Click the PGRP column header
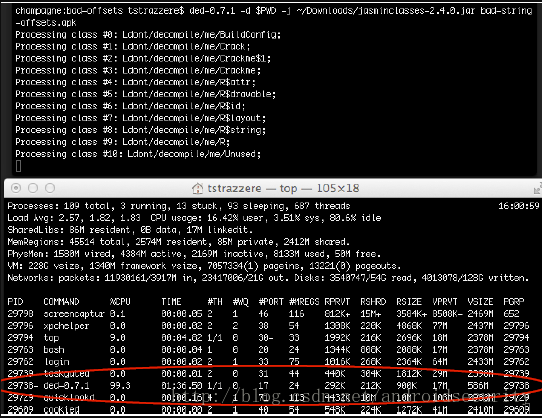The width and height of the screenshot is (542, 418). click(514, 302)
